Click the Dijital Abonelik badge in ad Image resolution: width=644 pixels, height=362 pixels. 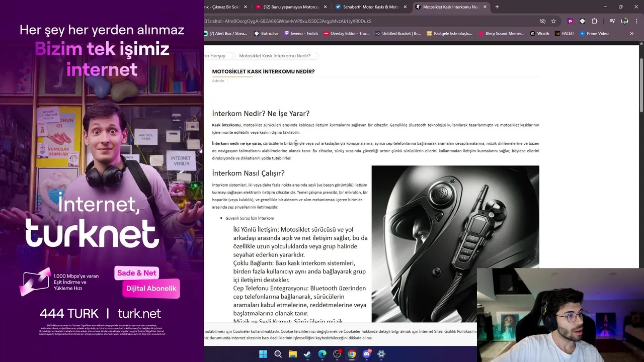point(151,289)
